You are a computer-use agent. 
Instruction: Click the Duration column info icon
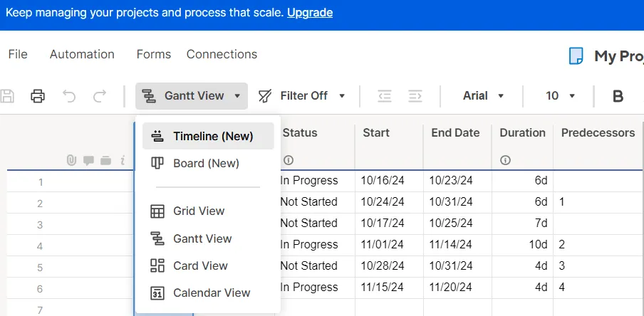[505, 160]
